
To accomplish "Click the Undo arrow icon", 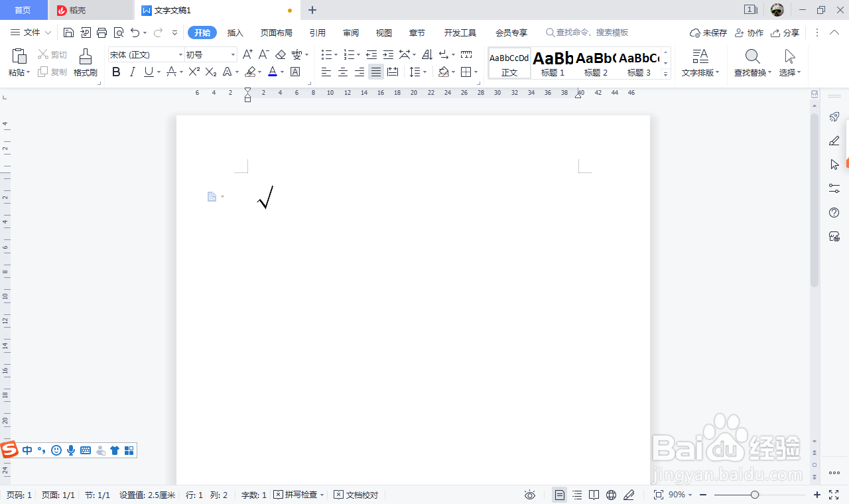I will pyautogui.click(x=135, y=32).
